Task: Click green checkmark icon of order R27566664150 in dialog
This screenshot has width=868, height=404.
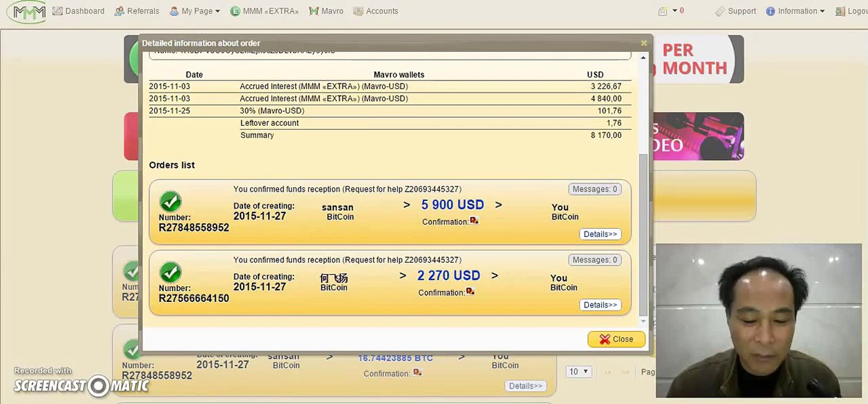Action: tap(170, 272)
